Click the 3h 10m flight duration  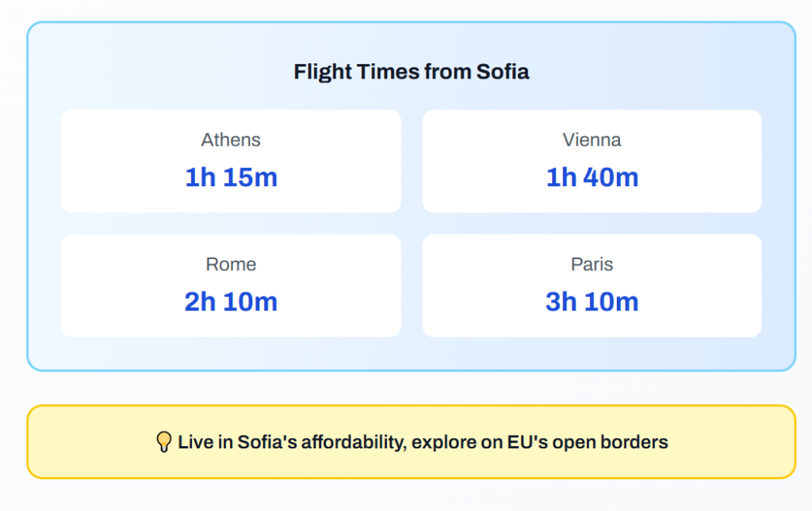tap(592, 302)
